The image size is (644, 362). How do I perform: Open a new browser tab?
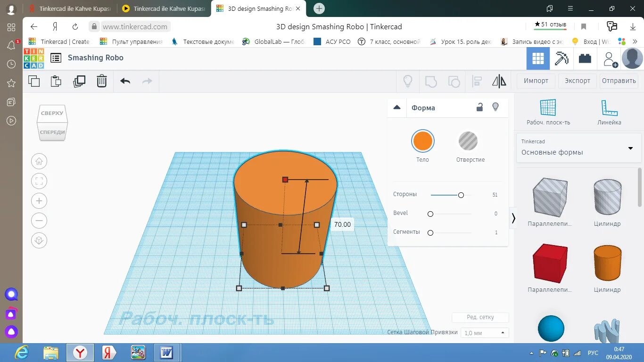[319, 8]
